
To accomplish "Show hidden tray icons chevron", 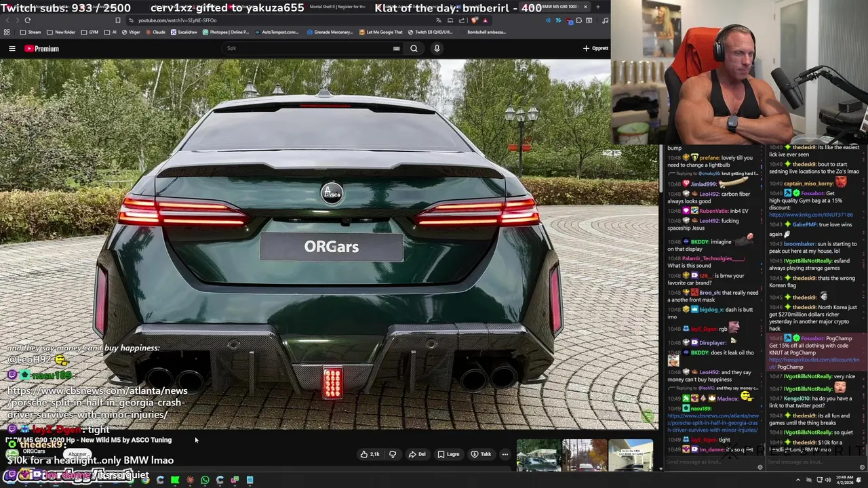I will [x=797, y=480].
